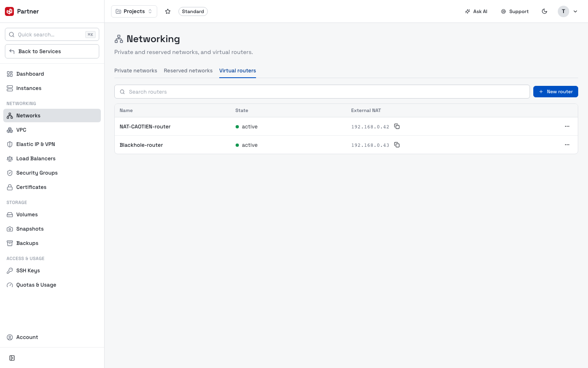
Task: Open Quotas & Usage page
Action: pos(52,285)
